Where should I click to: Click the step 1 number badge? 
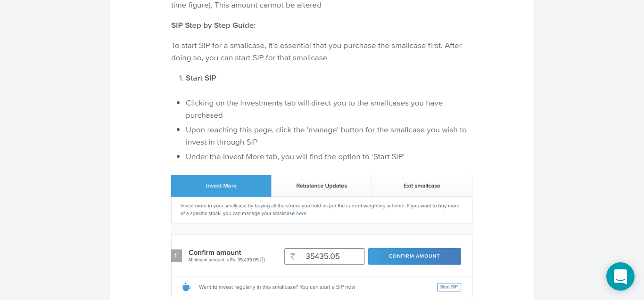(x=176, y=256)
